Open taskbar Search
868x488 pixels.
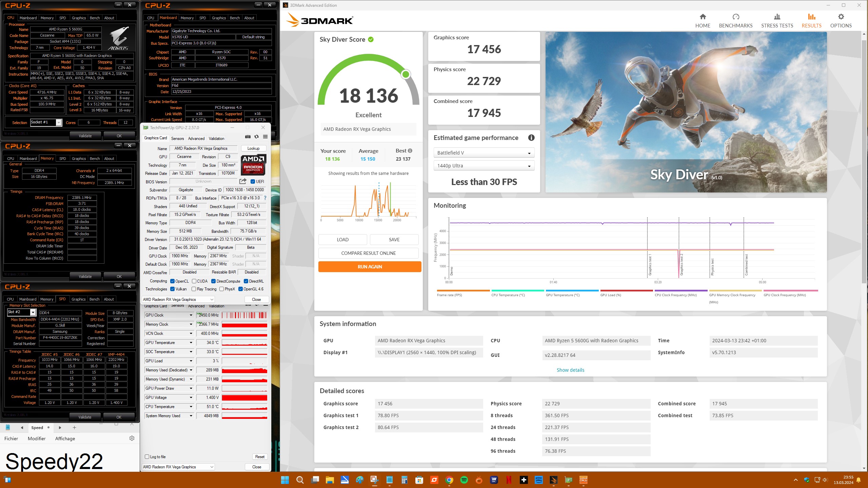(300, 480)
